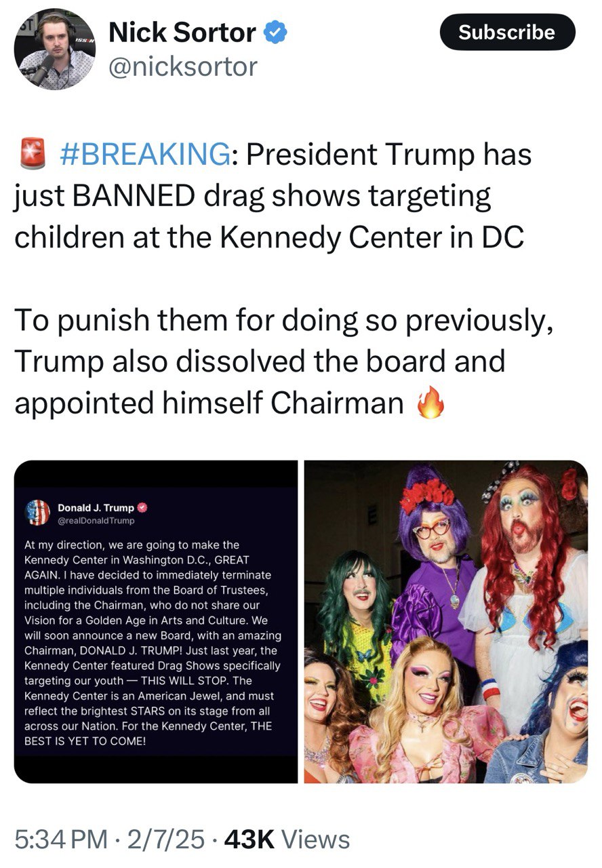Open the @nicksortor handle link
602x868 pixels.
pos(183,66)
